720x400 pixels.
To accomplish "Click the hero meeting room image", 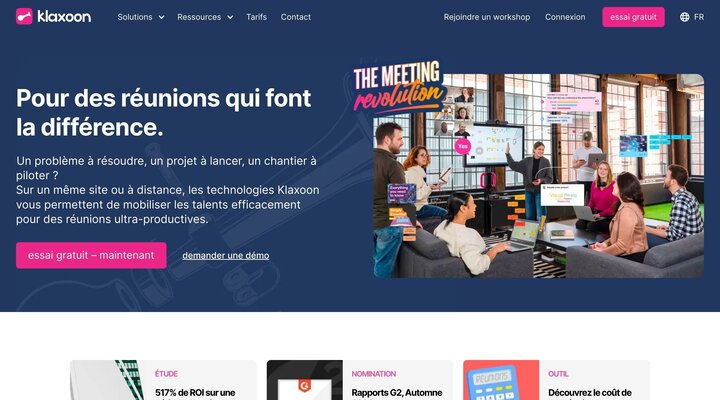I will pos(538,175).
